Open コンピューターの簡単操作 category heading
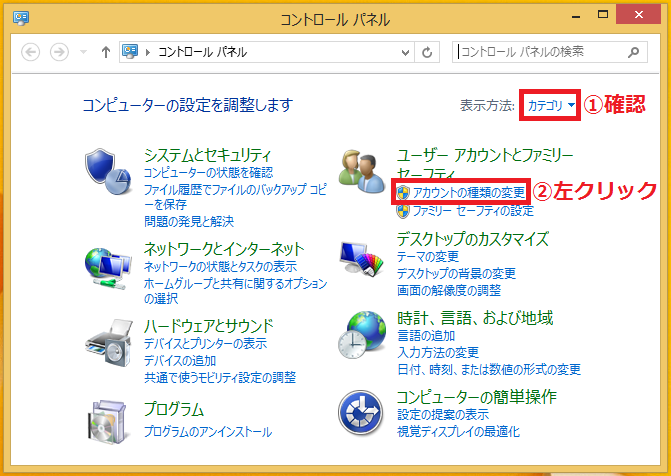The width and height of the screenshot is (671, 476). click(x=477, y=397)
